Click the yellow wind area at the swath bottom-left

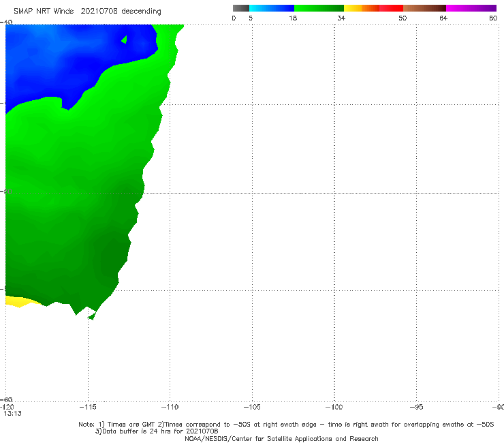coord(19,301)
